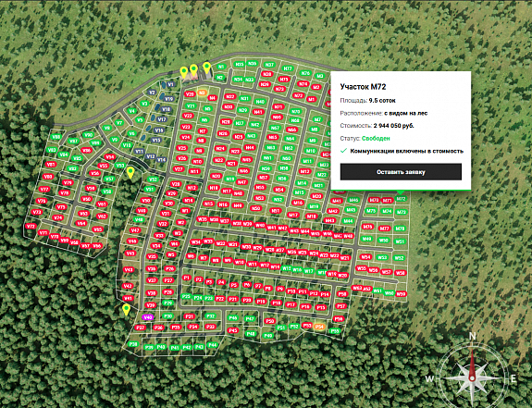Click the orange N3 plot marker
This screenshot has height=408, width=532.
[x=203, y=93]
